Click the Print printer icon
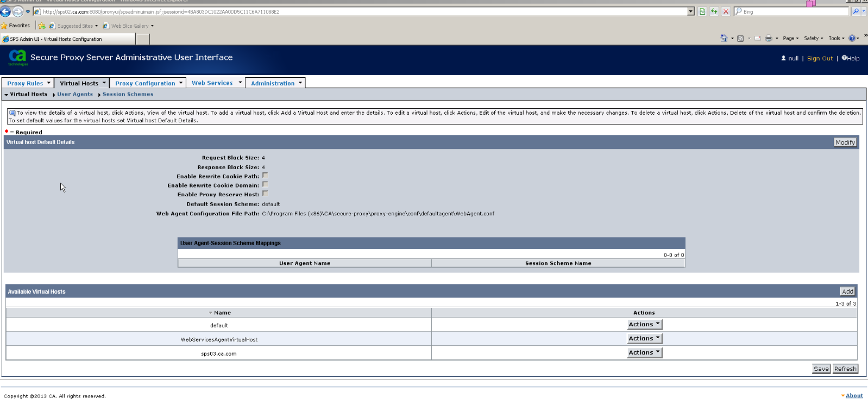The width and height of the screenshot is (868, 410). coord(768,38)
